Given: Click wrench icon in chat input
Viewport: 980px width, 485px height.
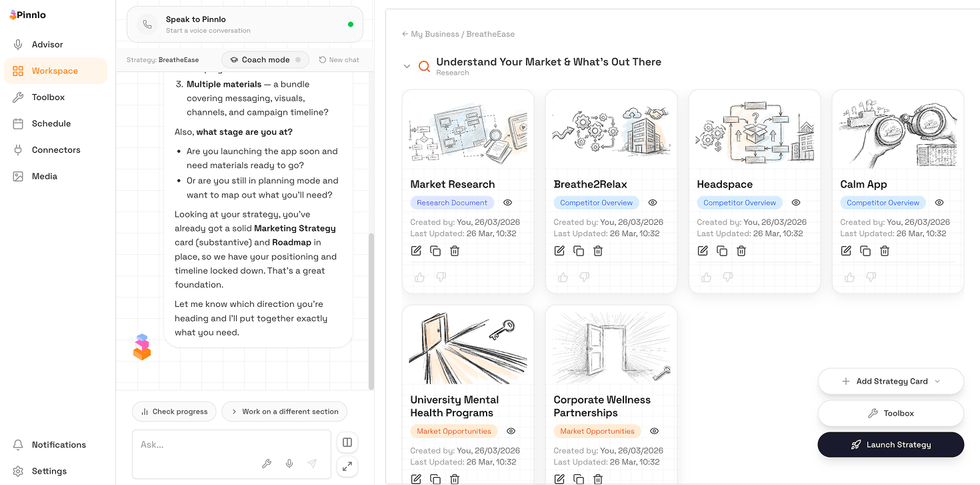Looking at the screenshot, I should [267, 464].
